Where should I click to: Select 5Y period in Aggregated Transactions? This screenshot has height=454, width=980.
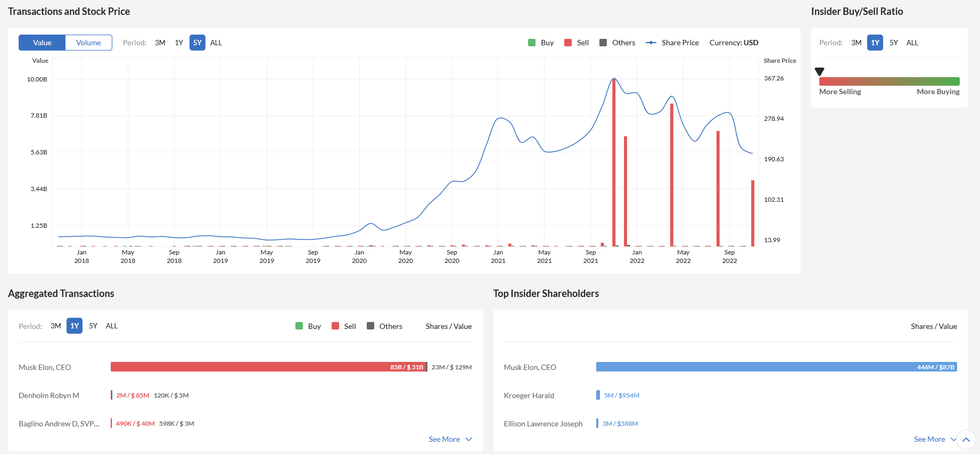(93, 326)
